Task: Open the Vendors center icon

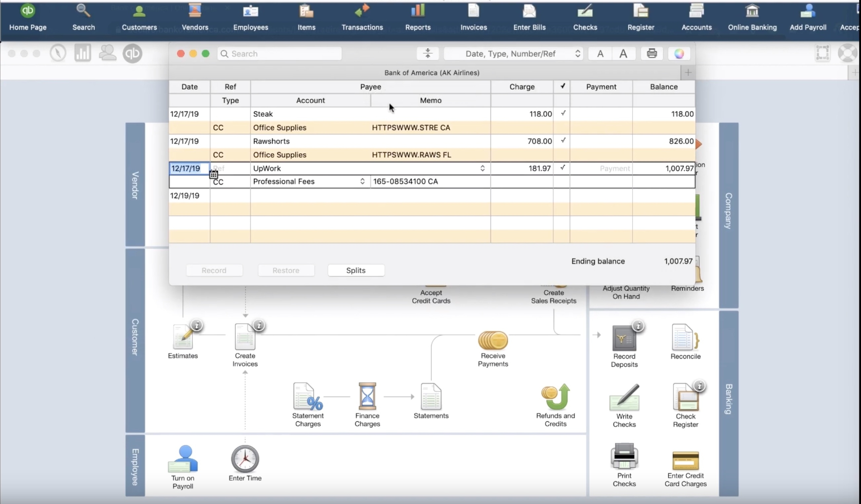Action: click(x=195, y=18)
